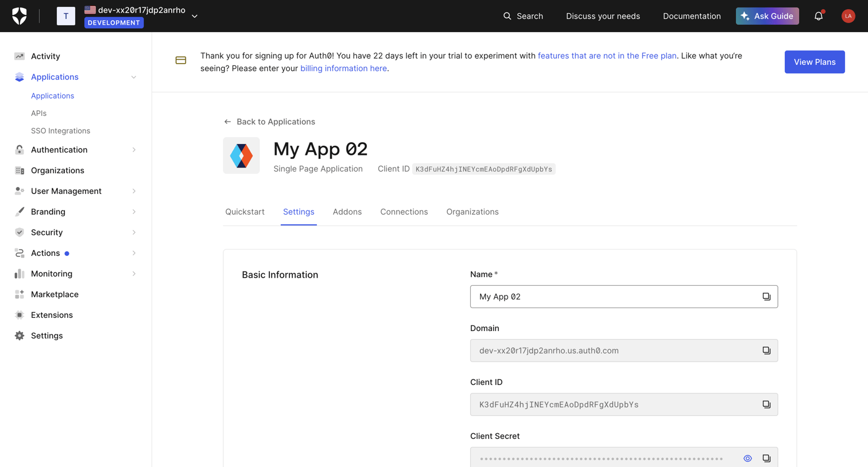Screen dimensions: 868x467
Task: Go Back to Applications
Action: [x=269, y=122]
